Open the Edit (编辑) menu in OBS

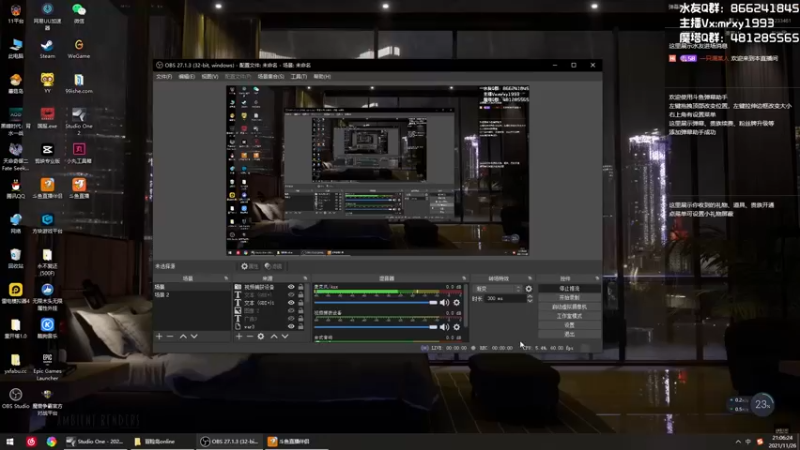(186, 77)
